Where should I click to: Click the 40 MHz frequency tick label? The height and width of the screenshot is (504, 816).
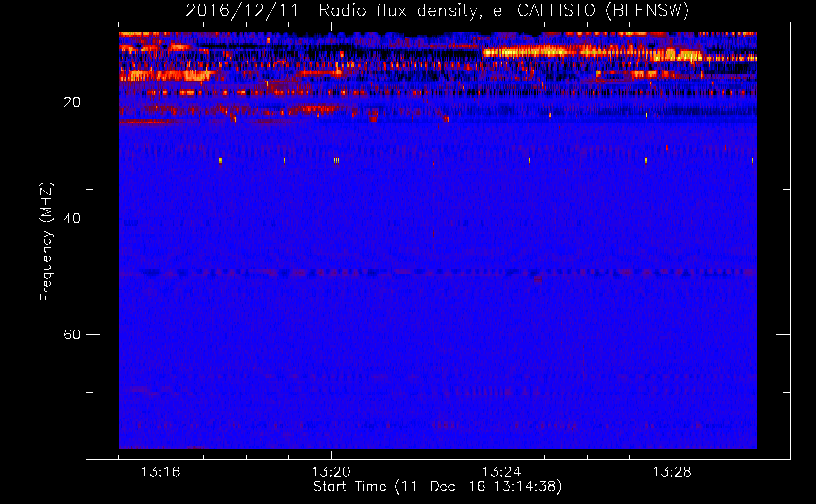72,218
